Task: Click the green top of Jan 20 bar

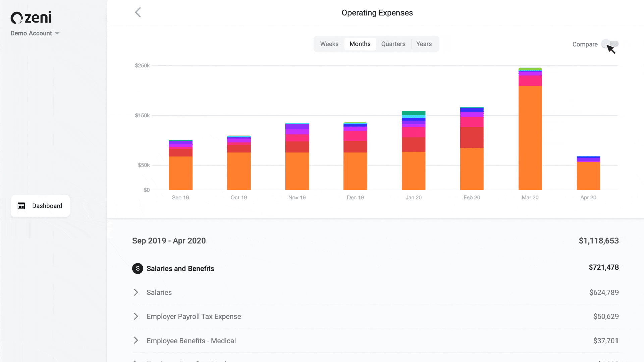Action: [414, 113]
